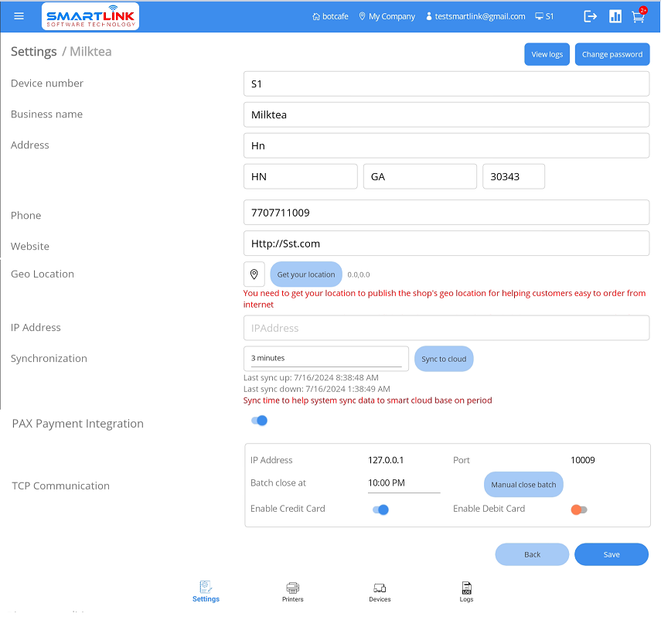Viewport: 661px width, 644px height.
Task: Open the Logs tab
Action: tap(466, 592)
